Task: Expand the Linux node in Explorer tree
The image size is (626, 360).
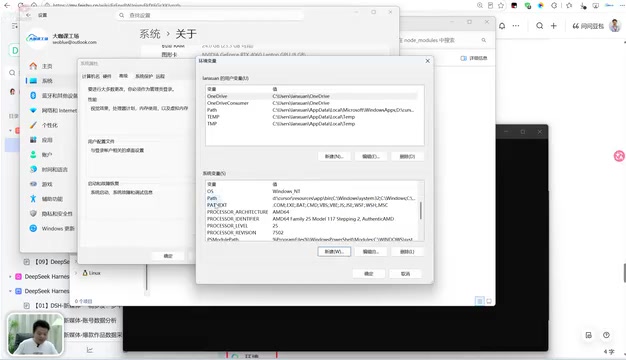Action: 76,273
